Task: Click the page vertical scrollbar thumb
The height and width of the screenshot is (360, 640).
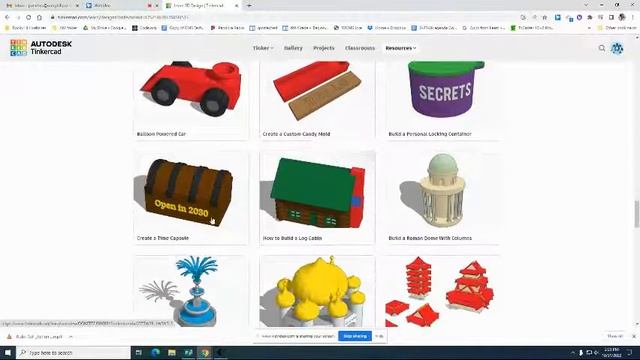Action: coord(637,214)
